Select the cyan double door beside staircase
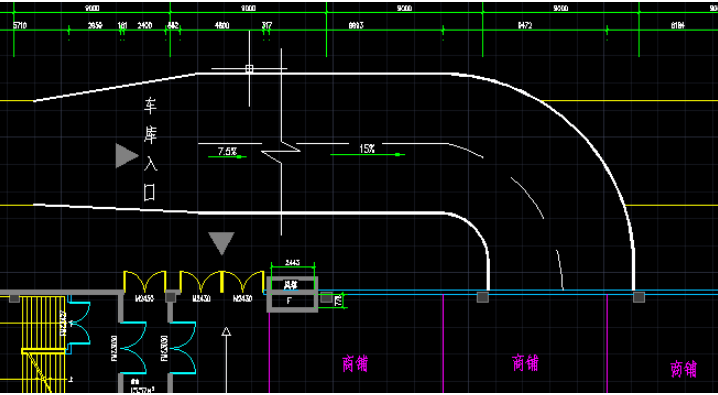The width and height of the screenshot is (718, 395). point(79,325)
